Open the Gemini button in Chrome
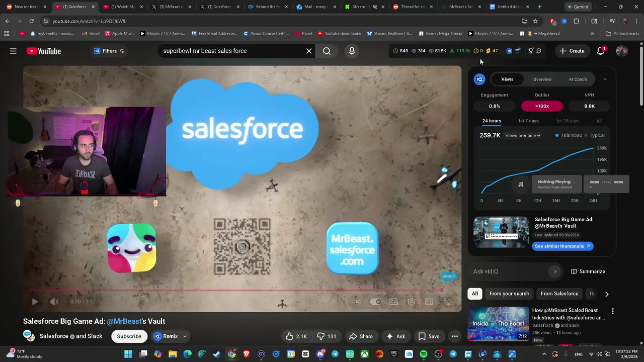The height and width of the screenshot is (362, 644). (577, 7)
